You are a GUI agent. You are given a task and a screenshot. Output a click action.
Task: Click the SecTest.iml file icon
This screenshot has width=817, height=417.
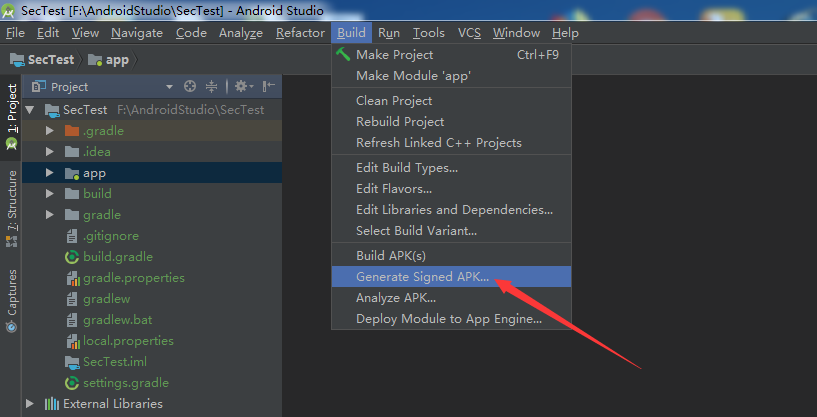tap(72, 362)
